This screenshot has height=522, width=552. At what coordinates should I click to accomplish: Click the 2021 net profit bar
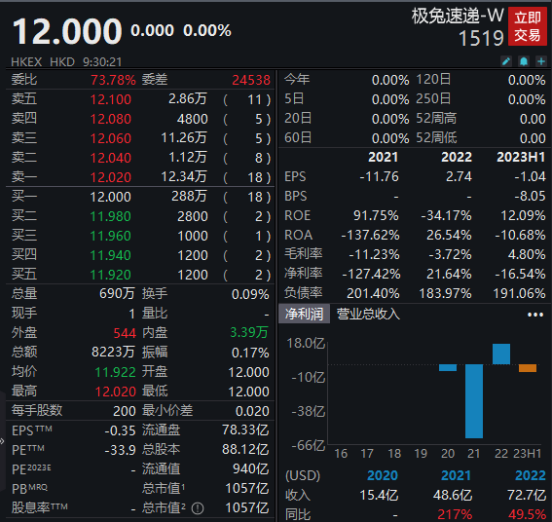474,401
